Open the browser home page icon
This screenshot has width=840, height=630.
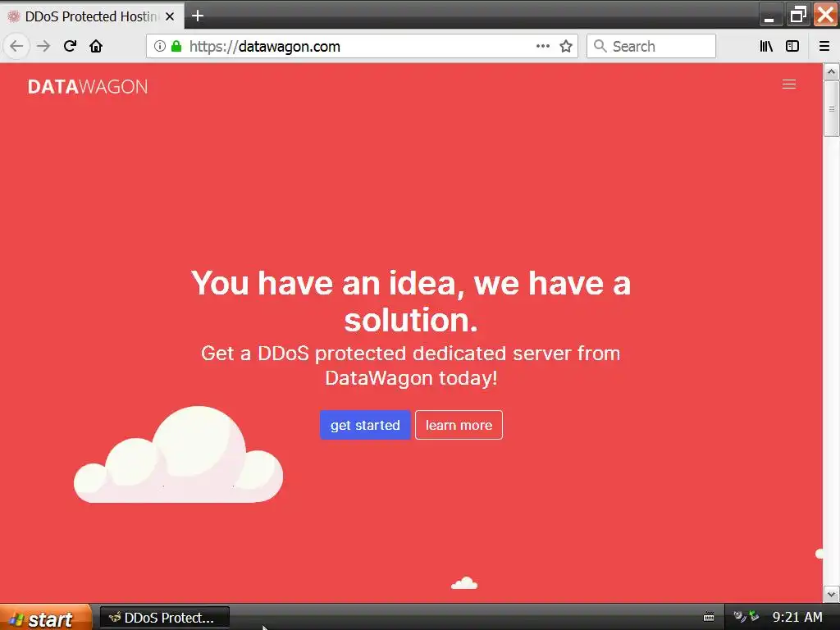(x=96, y=46)
